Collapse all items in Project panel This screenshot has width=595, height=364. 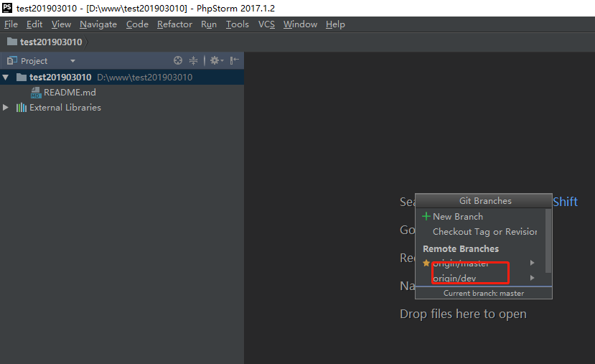click(x=194, y=60)
